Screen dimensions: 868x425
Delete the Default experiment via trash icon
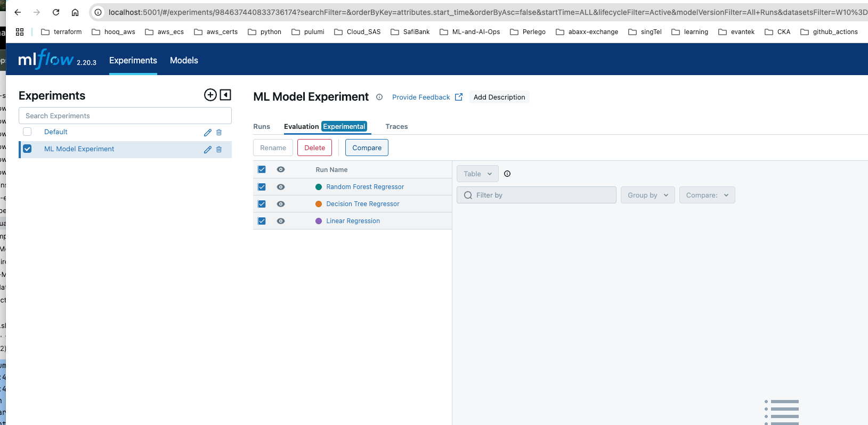pos(219,133)
